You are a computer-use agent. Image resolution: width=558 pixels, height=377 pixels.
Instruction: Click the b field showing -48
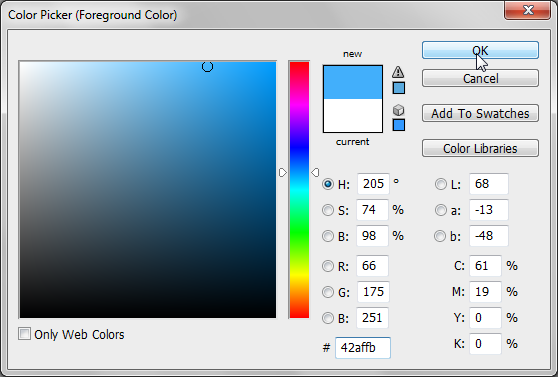tap(489, 236)
